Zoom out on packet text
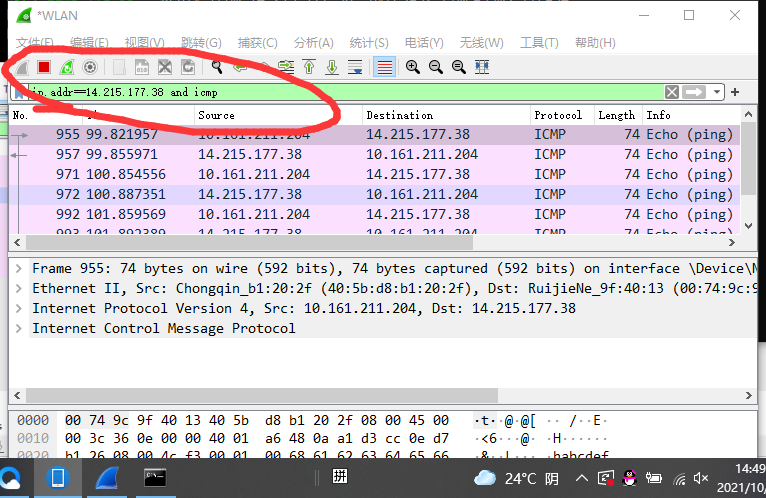Viewport: 766px width, 498px height. pos(436,67)
